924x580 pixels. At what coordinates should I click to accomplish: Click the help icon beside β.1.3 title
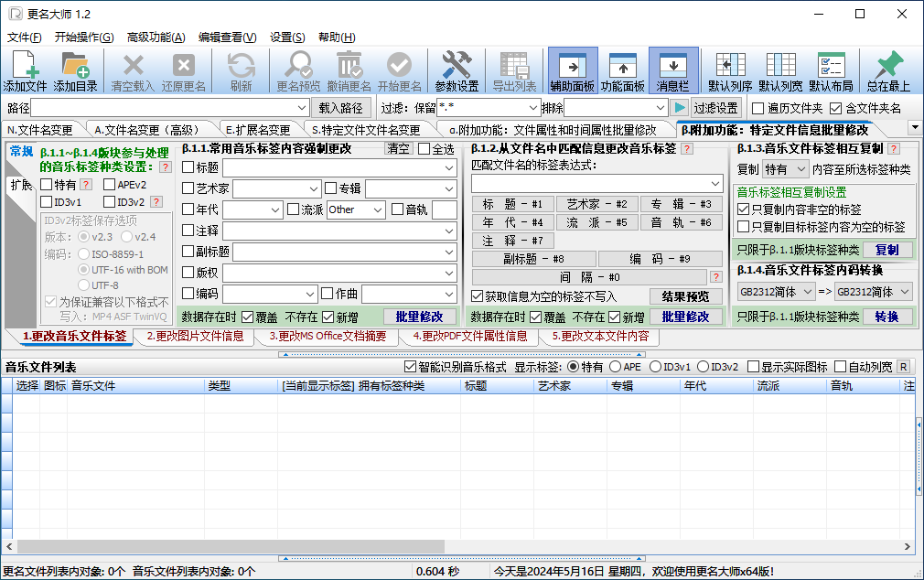tap(894, 149)
